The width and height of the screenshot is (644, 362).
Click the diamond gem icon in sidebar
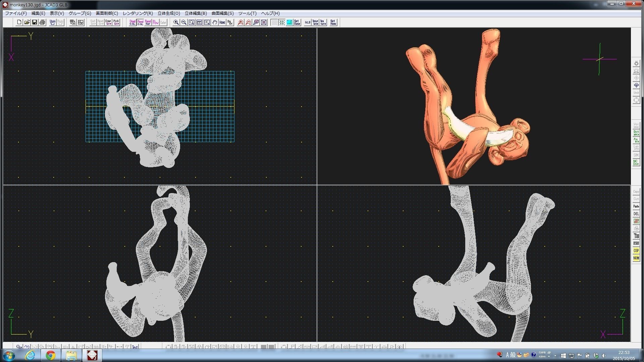pos(636,85)
